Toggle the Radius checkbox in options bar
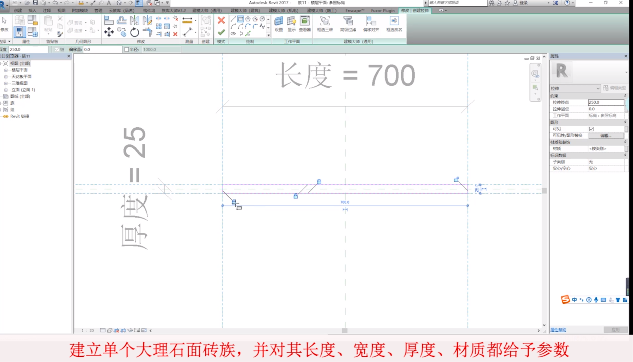 pyautogui.click(x=126, y=49)
